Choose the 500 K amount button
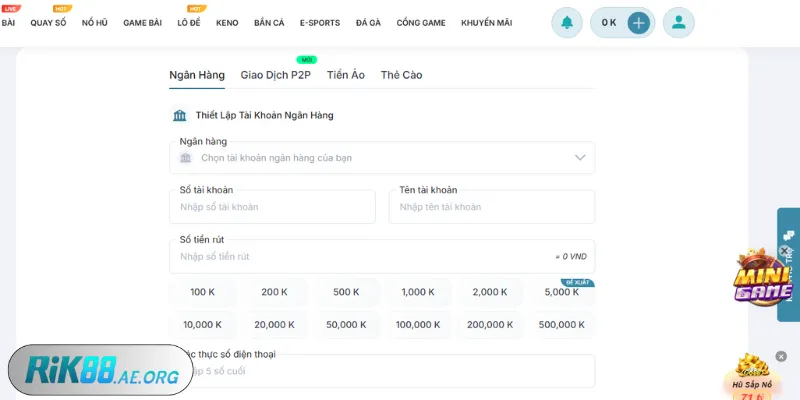Screen dimensions: 800x400 347,292
